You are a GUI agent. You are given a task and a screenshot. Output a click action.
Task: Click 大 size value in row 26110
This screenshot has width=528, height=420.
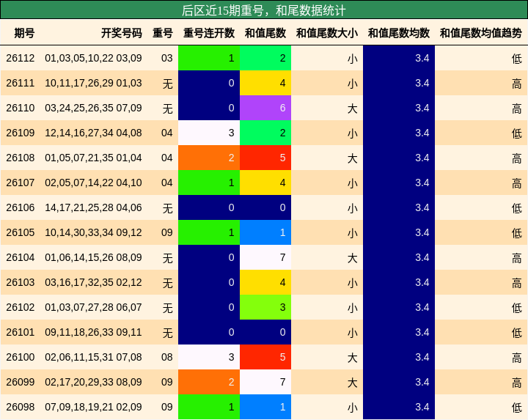tap(353, 108)
